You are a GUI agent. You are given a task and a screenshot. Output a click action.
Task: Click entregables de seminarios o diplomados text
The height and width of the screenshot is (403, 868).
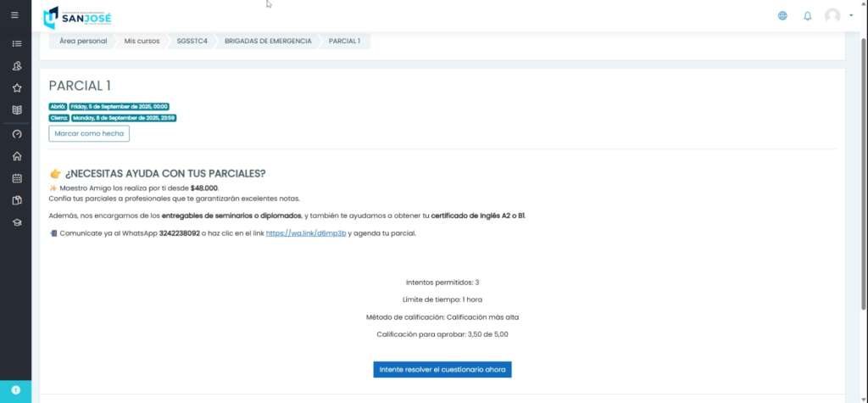tap(231, 215)
